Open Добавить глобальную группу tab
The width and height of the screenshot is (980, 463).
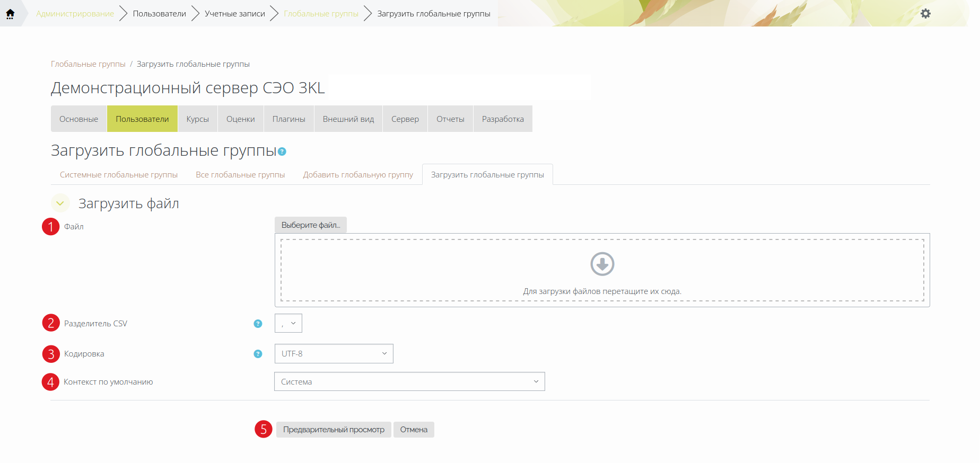tap(358, 175)
